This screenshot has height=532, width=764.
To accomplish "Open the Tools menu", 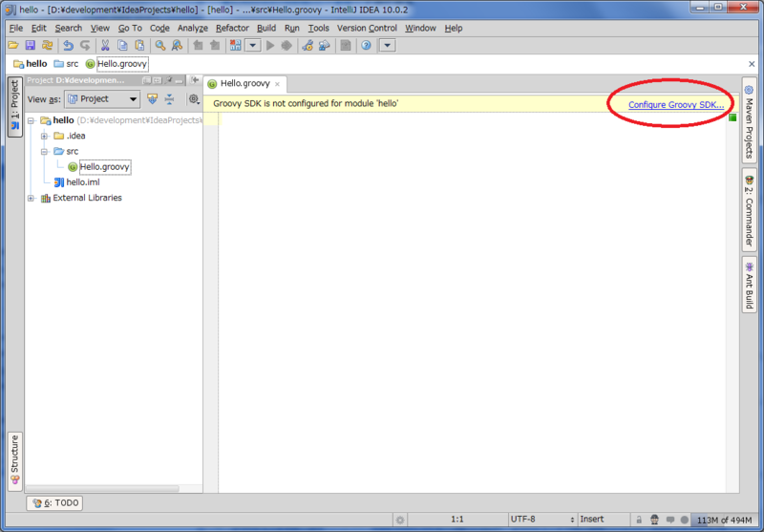I will pos(319,29).
